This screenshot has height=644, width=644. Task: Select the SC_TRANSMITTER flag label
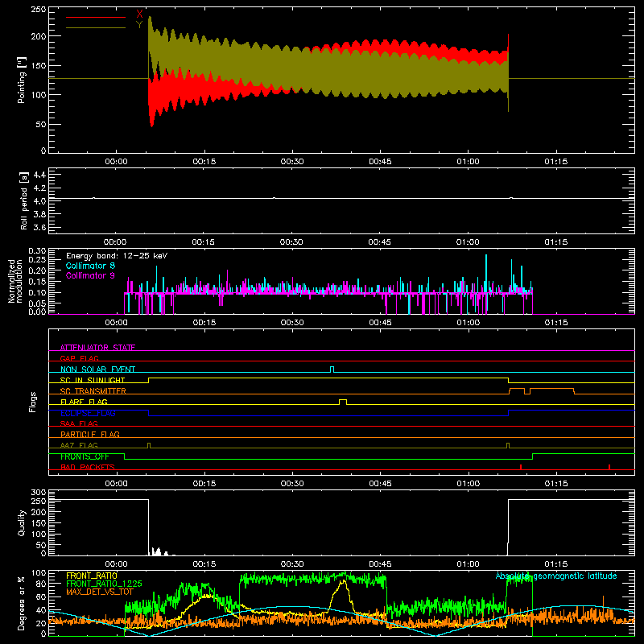click(x=93, y=391)
